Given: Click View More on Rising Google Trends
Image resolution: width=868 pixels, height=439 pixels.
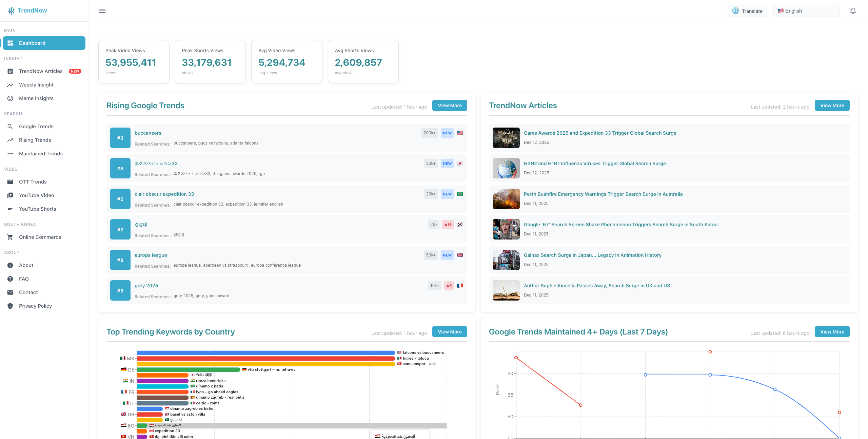Looking at the screenshot, I should 449,105.
